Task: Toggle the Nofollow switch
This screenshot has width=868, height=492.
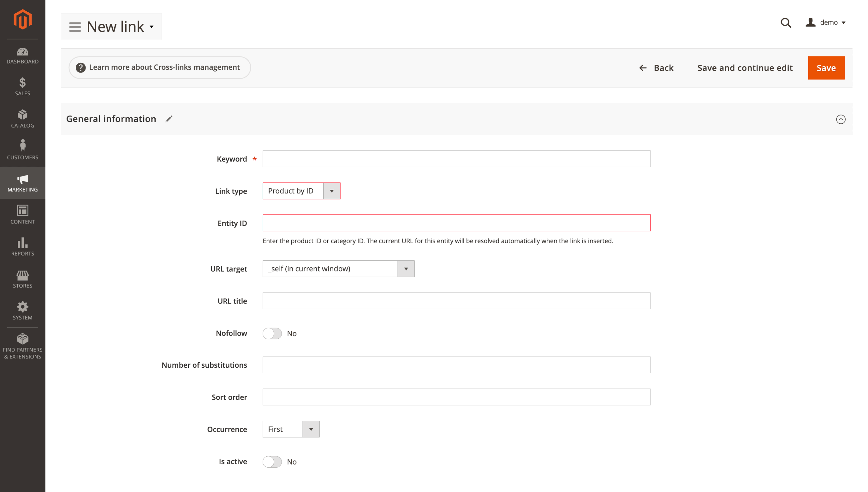Action: (x=272, y=334)
